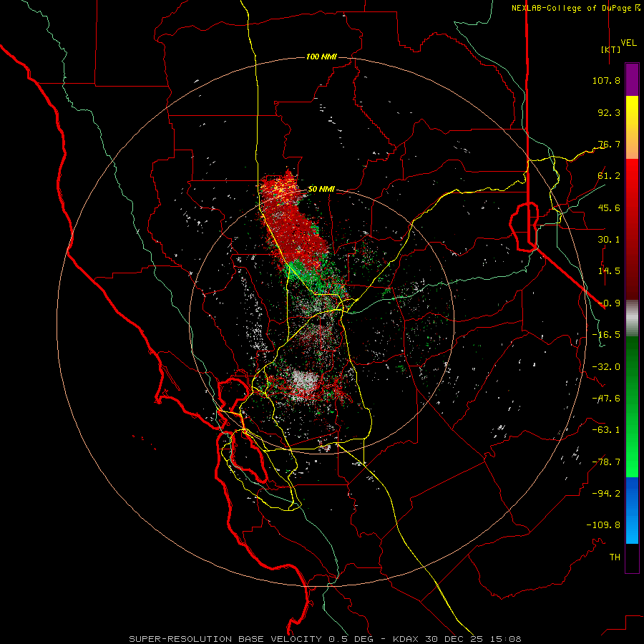Click the [KT] units label
Image resolution: width=644 pixels, height=644 pixels.
point(610,49)
